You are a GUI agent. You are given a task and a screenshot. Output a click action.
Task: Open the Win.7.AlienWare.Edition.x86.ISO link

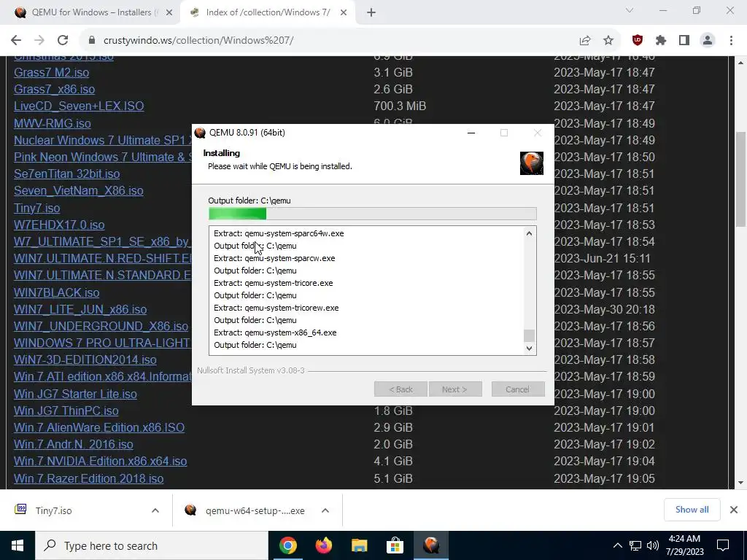point(99,427)
